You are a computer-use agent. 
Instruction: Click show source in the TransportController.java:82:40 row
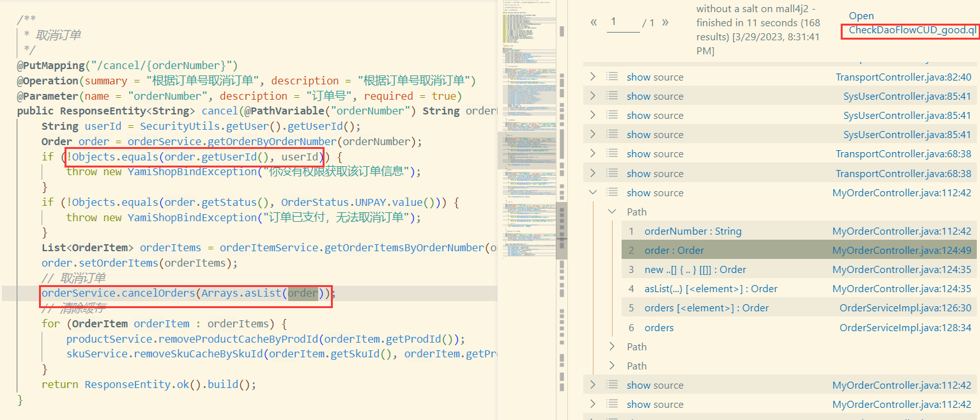pos(655,77)
